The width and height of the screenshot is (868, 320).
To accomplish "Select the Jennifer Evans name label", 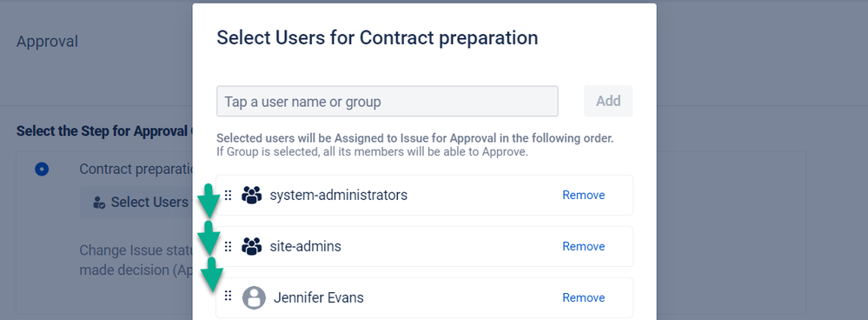I will tap(318, 298).
